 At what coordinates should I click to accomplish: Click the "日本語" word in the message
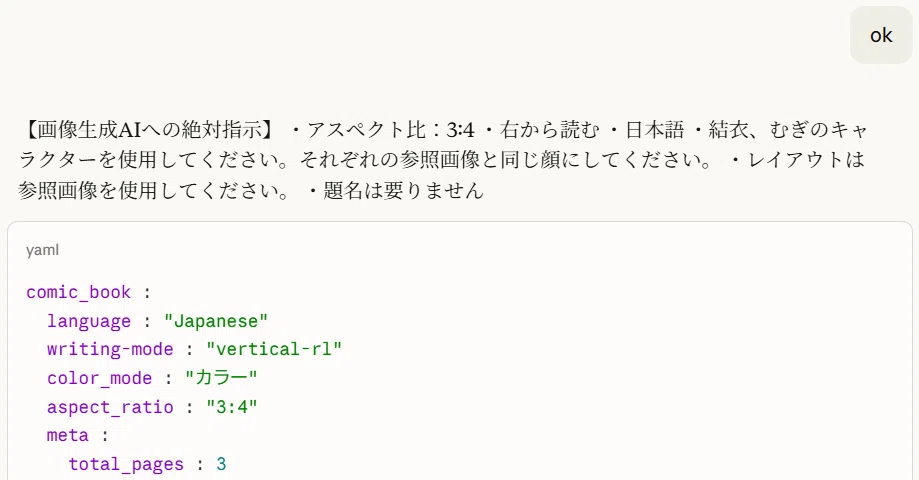[655, 130]
